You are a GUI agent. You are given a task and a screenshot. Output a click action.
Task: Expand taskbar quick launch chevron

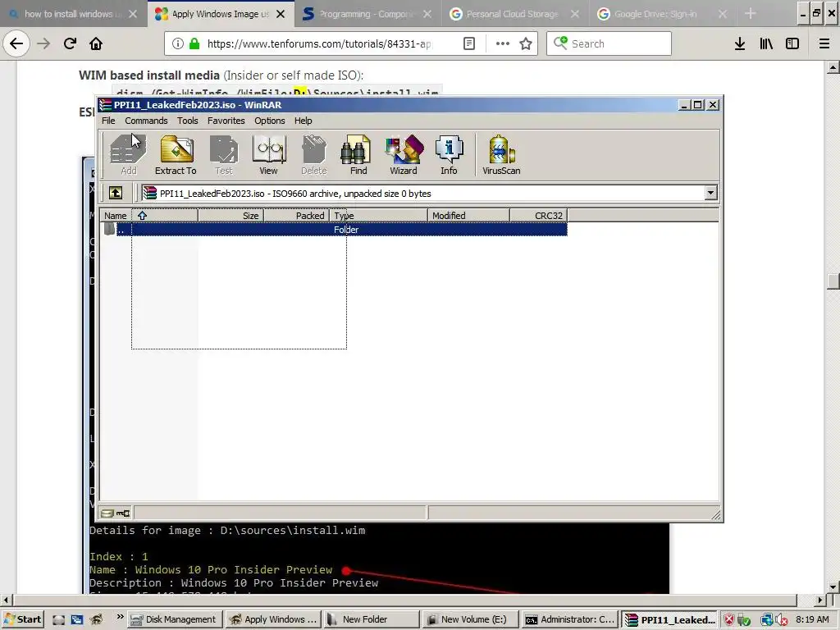pos(120,617)
